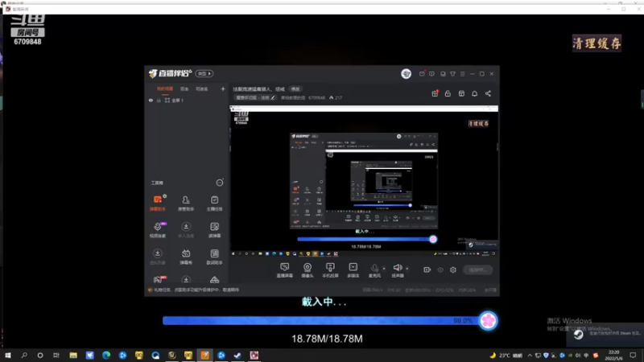Expand the microphone dropdown arrow
This screenshot has width=644, height=362.
pyautogui.click(x=384, y=269)
